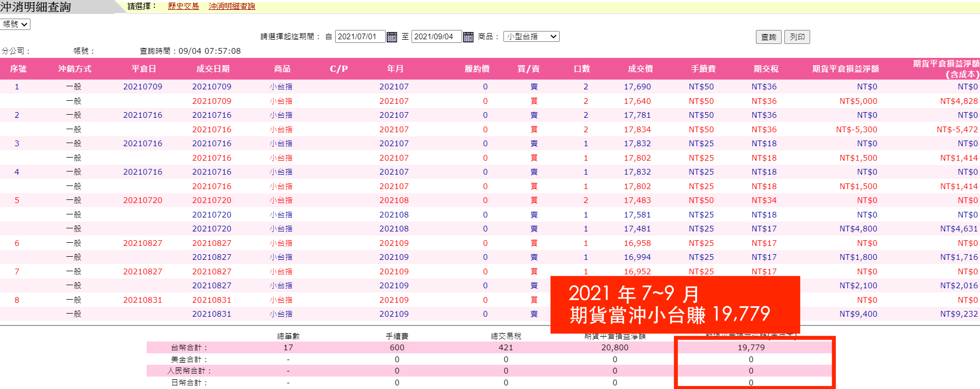Click the C/P column header
This screenshot has height=389, width=980.
pos(339,69)
